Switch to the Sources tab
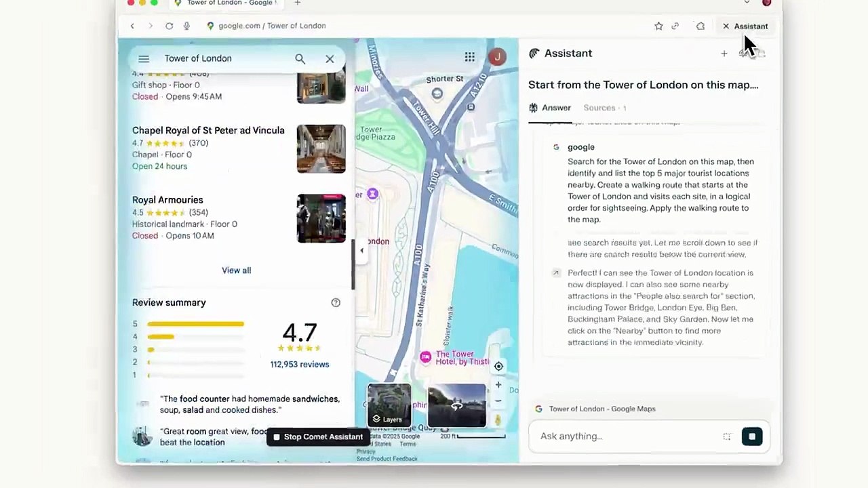868x488 pixels. point(604,108)
